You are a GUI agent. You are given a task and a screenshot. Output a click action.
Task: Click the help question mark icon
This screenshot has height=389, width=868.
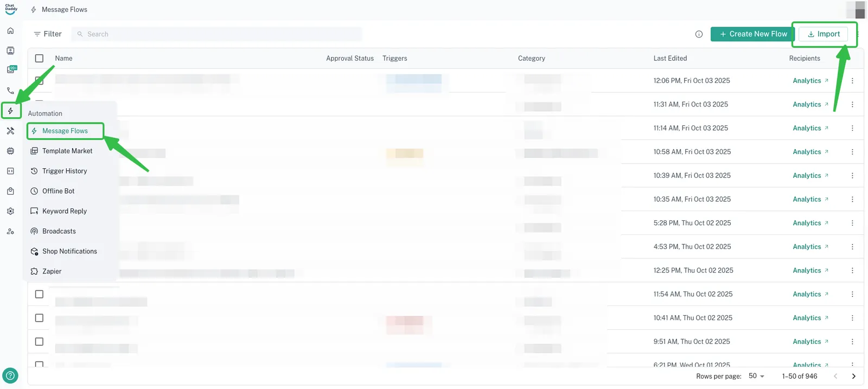pyautogui.click(x=10, y=375)
